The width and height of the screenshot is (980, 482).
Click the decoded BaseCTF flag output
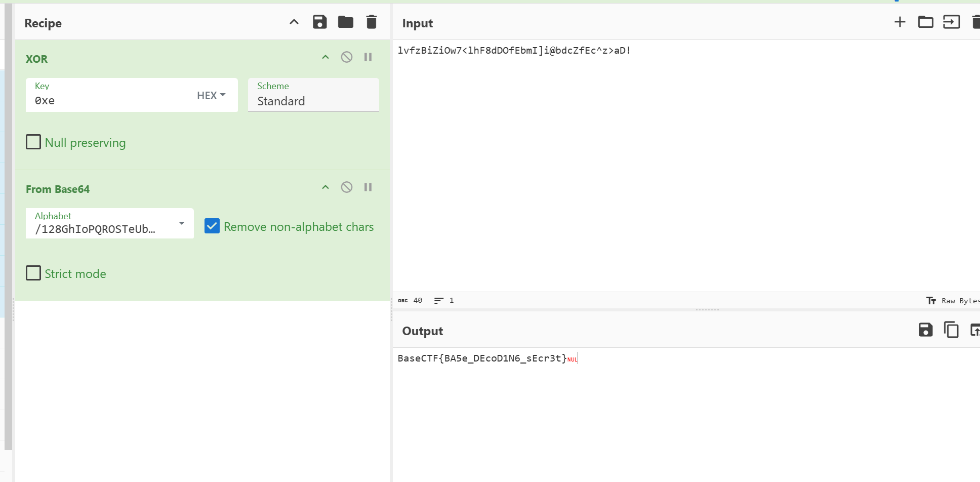(x=482, y=358)
